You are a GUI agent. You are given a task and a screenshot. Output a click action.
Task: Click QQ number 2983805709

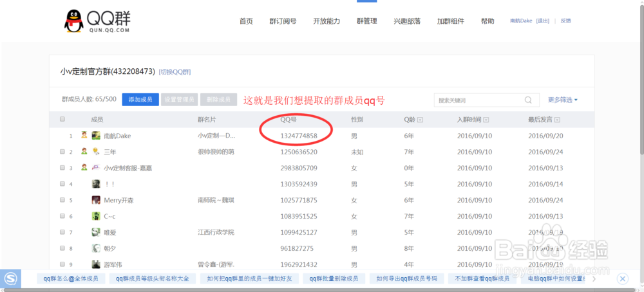pos(299,168)
